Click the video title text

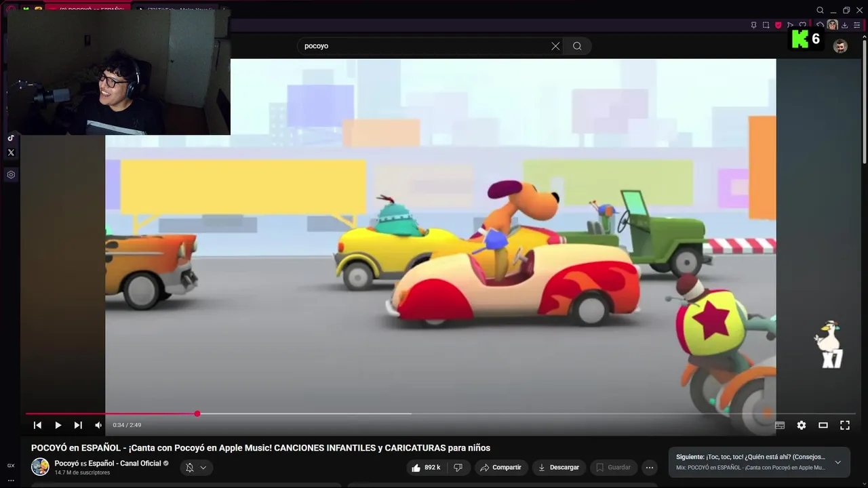click(x=260, y=448)
